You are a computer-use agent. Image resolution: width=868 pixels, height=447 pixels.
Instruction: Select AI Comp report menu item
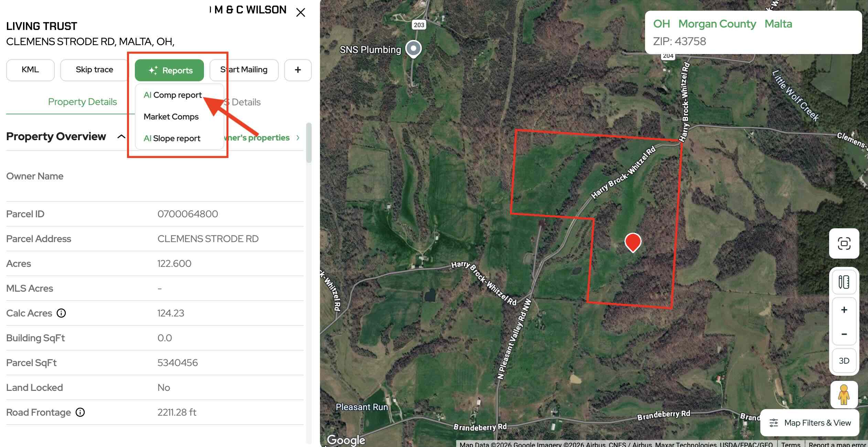point(173,95)
